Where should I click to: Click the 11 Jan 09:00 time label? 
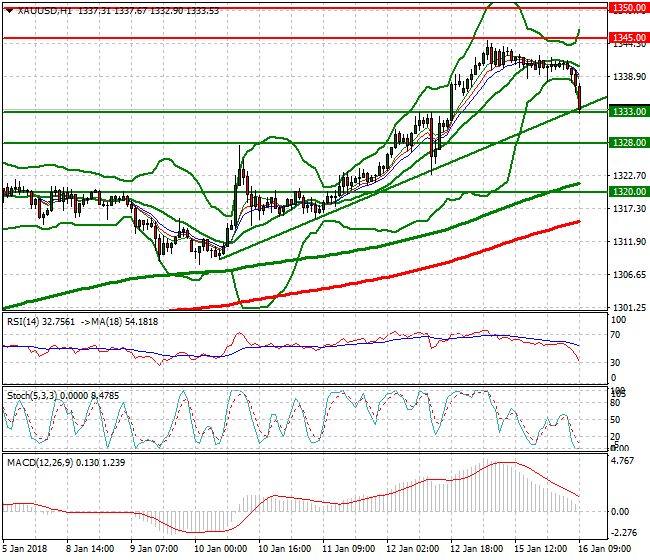point(349,549)
